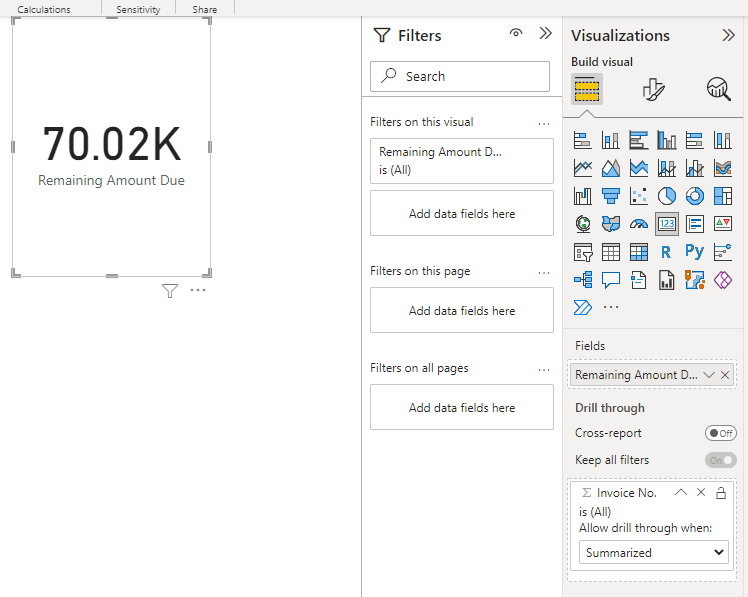Open Remaining Amount Due field dropdown arrow
This screenshot has height=597, width=748.
708,375
